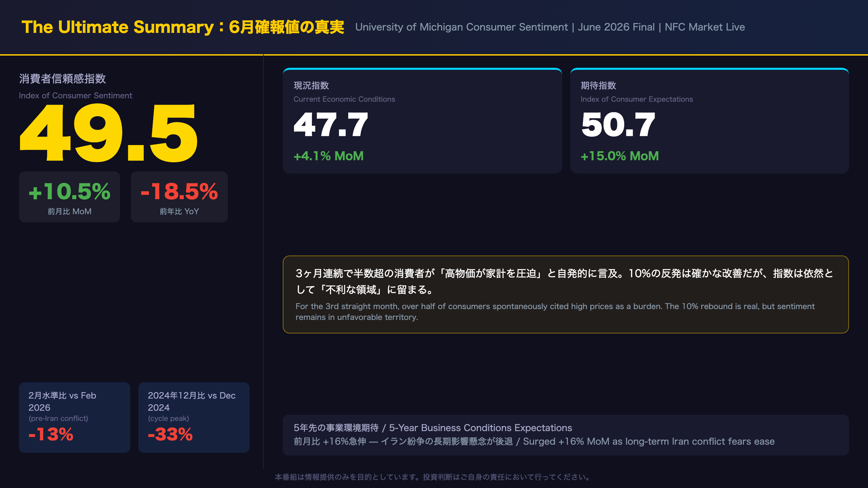The width and height of the screenshot is (868, 488).
Task: Click the label 'Index of Consumer Expectations'
Action: 637,99
